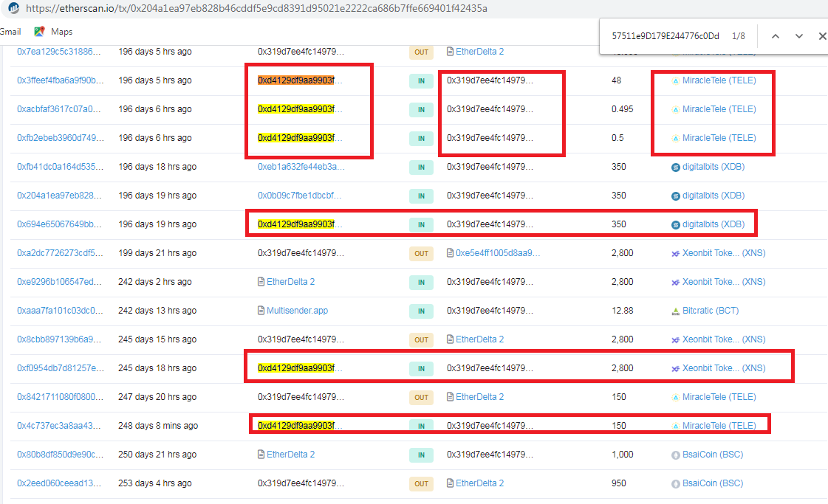Click the find-in-page search field
Screen dimensions: 828x504
pos(666,36)
